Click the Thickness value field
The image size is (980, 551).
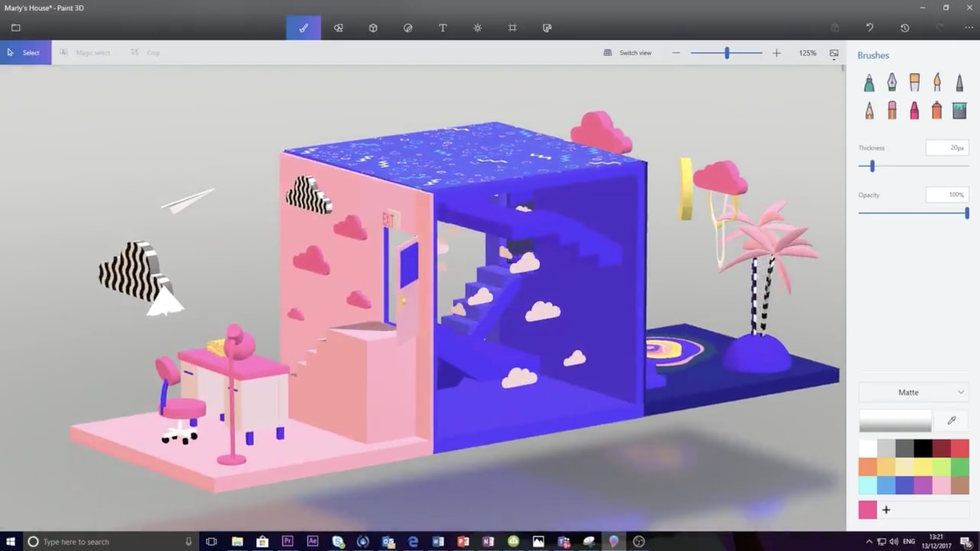coord(946,148)
